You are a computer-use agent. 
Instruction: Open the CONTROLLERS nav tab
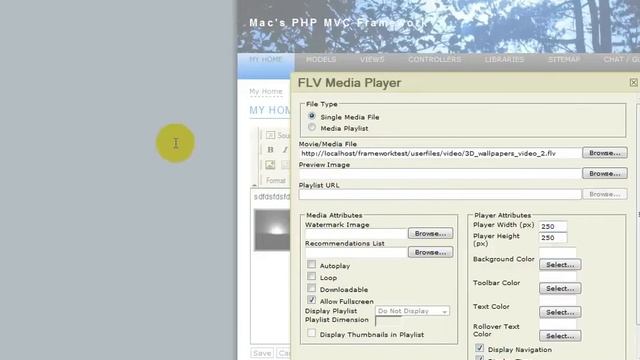[434, 60]
